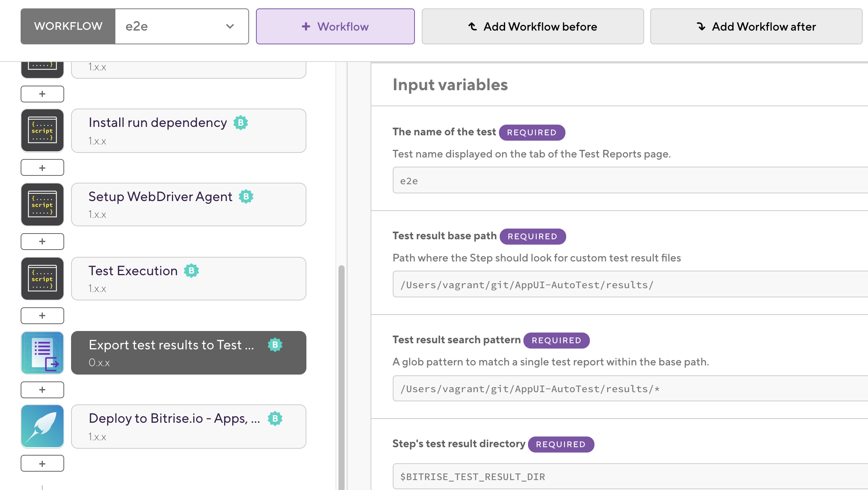Click Add Workflow after button
The width and height of the screenshot is (868, 490).
point(756,26)
